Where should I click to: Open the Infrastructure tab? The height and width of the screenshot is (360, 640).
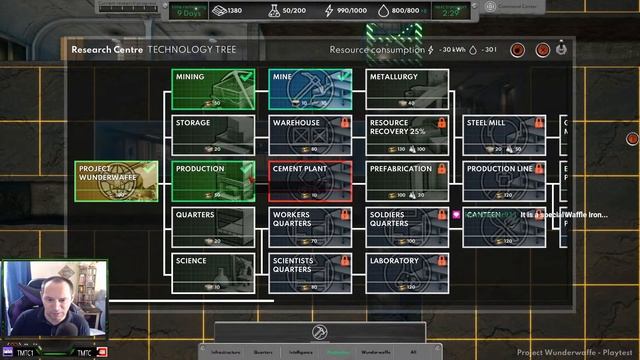226,352
